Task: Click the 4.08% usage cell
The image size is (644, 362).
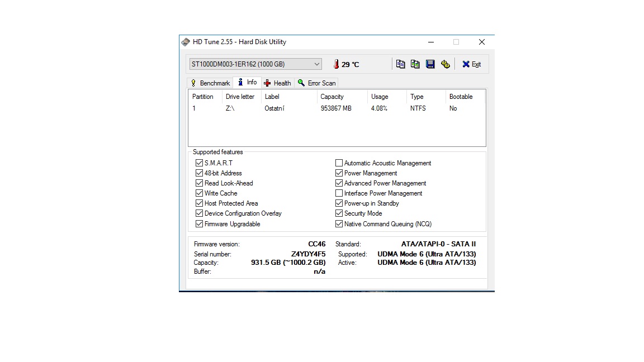Action: tap(379, 108)
